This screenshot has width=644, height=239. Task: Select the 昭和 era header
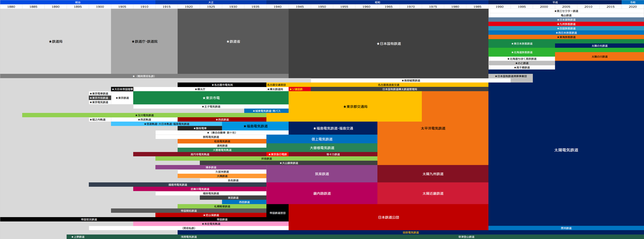377,2
